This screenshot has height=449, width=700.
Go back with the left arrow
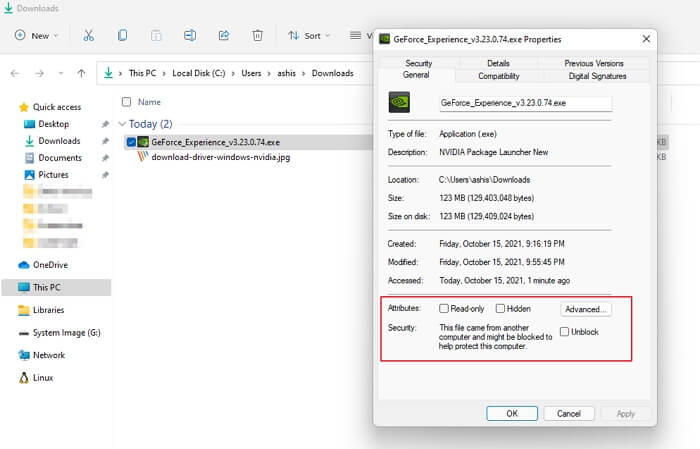click(x=15, y=73)
